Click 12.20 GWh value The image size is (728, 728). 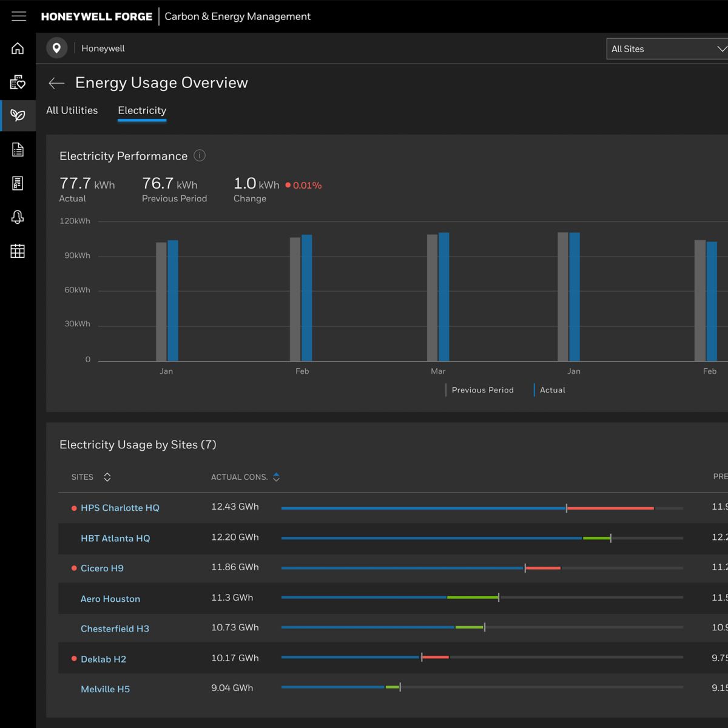(x=235, y=537)
